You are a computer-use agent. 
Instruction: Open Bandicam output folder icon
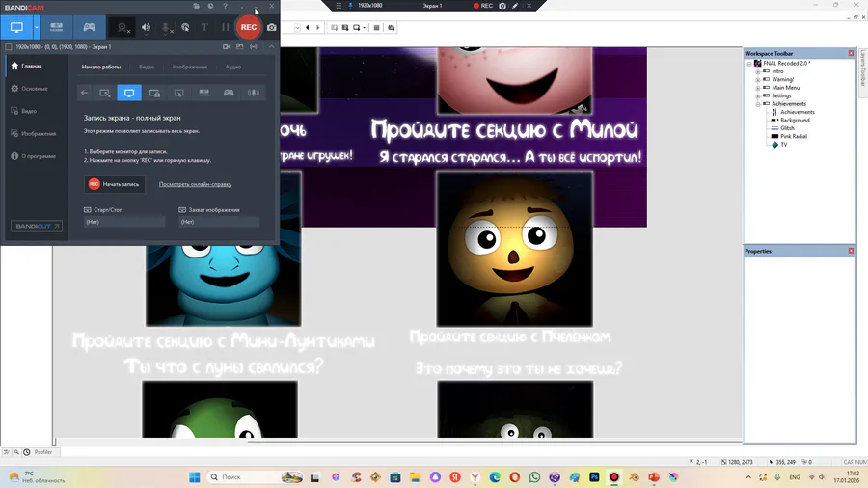[197, 6]
